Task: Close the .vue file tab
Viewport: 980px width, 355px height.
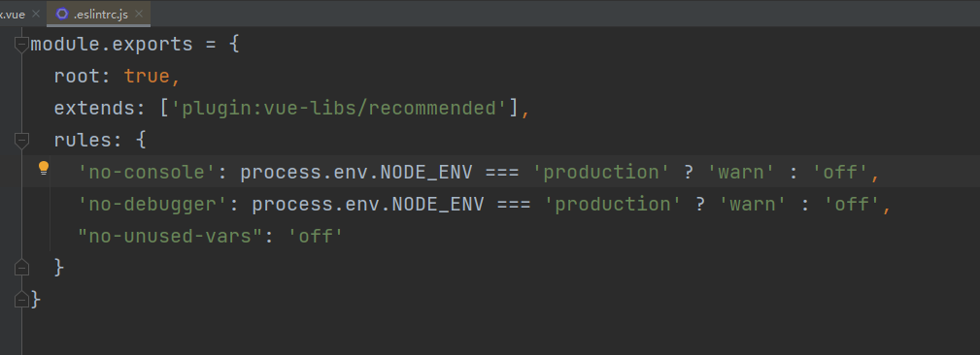Action: pos(36,14)
